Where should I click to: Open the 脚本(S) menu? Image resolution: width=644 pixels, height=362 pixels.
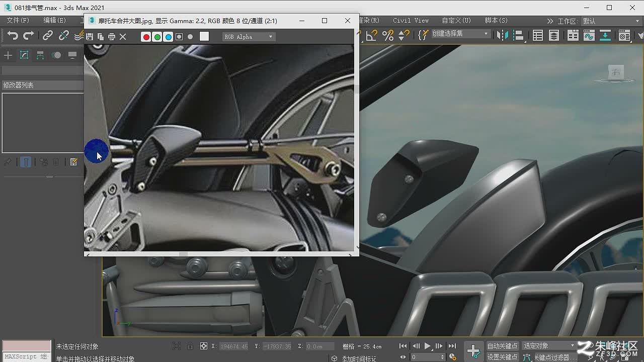pos(496,21)
